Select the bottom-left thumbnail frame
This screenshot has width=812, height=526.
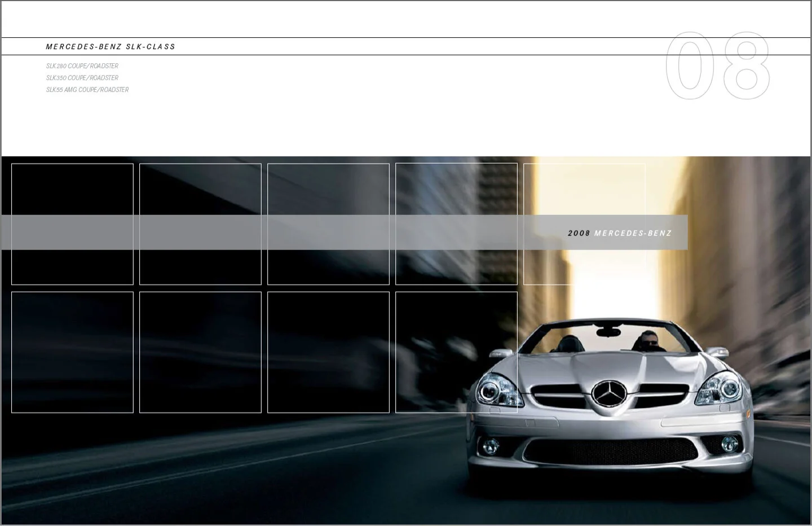click(72, 352)
